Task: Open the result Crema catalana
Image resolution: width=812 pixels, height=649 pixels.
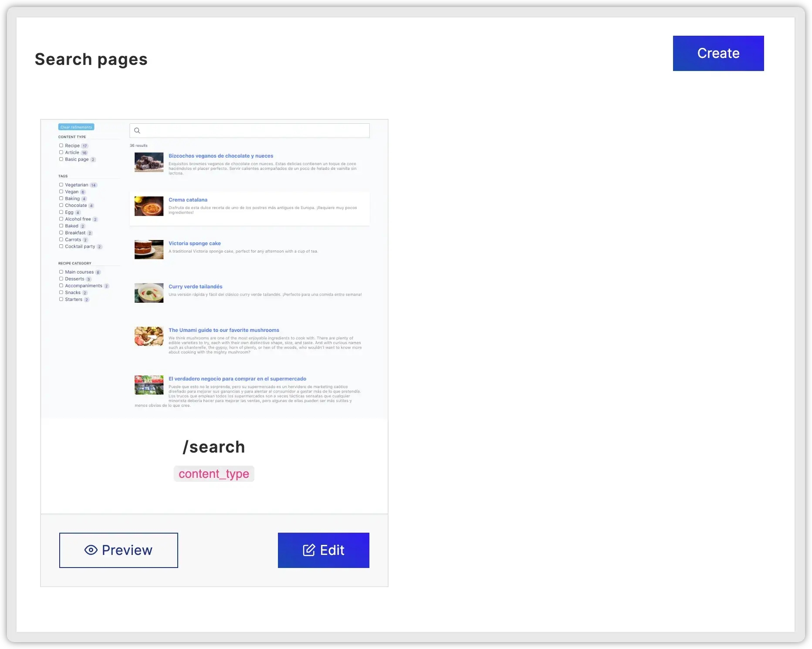Action: point(188,199)
